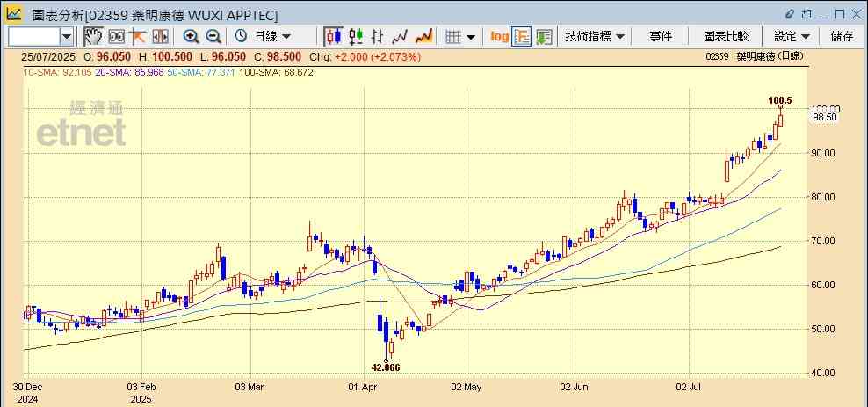The image size is (868, 407).
Task: Click the glasses-shaped view icon beside hand tool
Action: 116,37
